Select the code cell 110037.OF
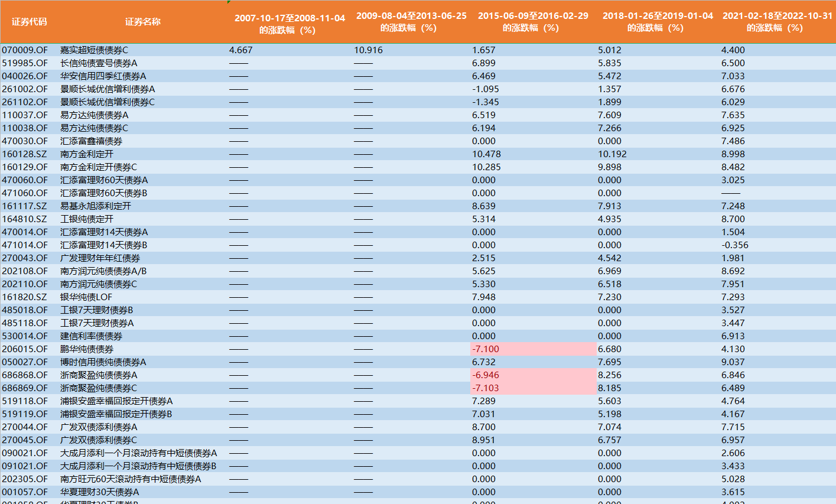This screenshot has height=504, width=836. (25, 115)
